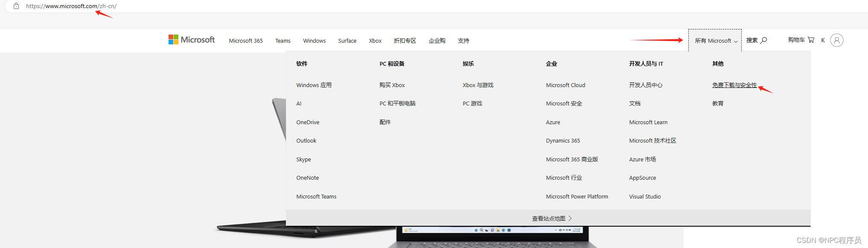868x248 pixels.
Task: Open PC 游戏 link
Action: tap(472, 103)
